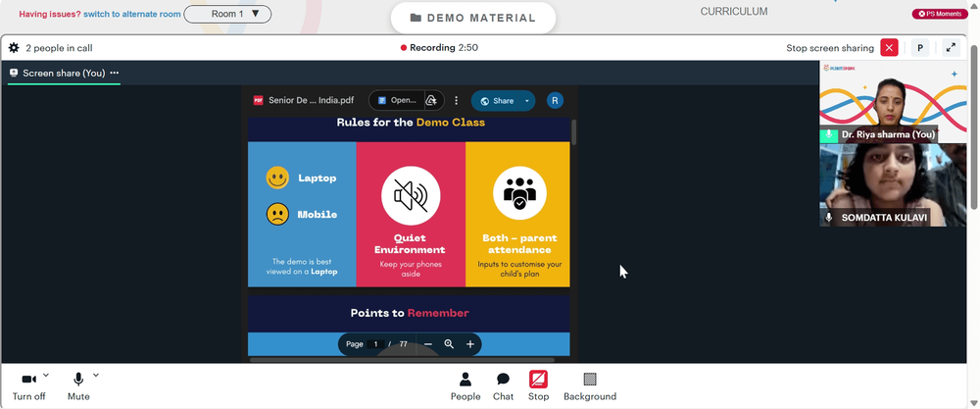The height and width of the screenshot is (409, 980).
Task: Zoom out PDF with minus icon
Action: point(428,344)
